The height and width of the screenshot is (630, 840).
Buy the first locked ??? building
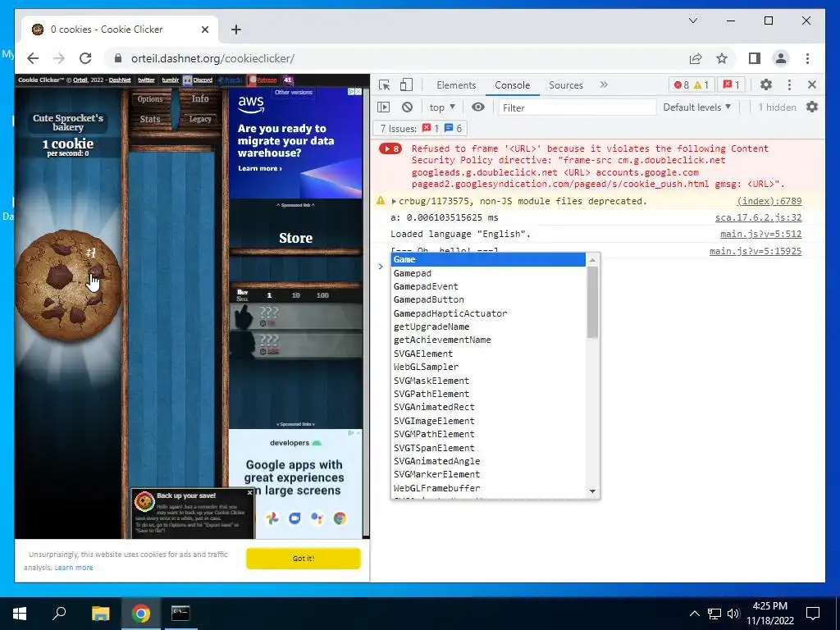[295, 317]
